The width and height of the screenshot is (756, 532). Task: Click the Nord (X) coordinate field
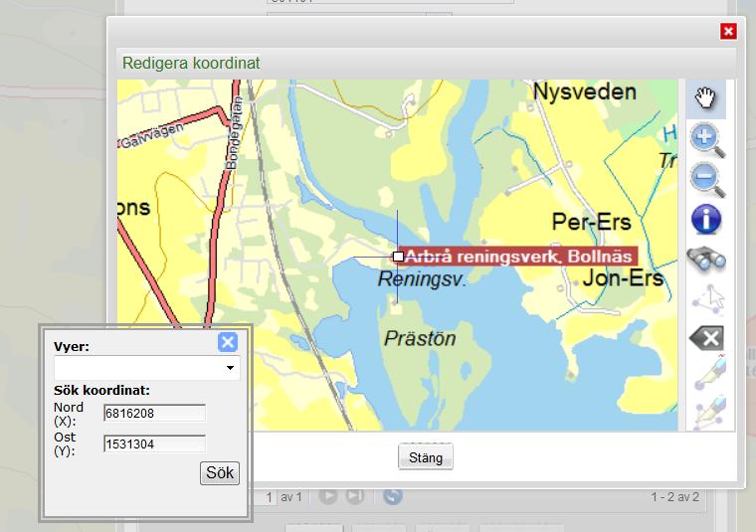(x=154, y=413)
